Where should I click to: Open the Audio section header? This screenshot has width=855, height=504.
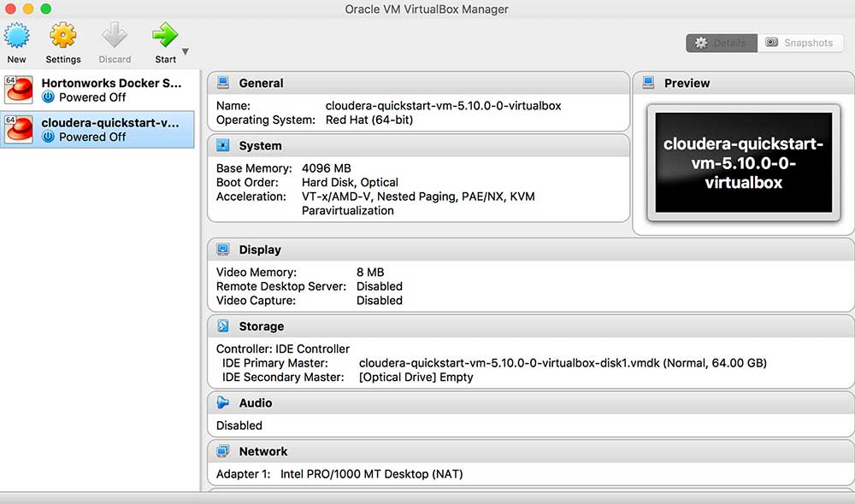531,403
